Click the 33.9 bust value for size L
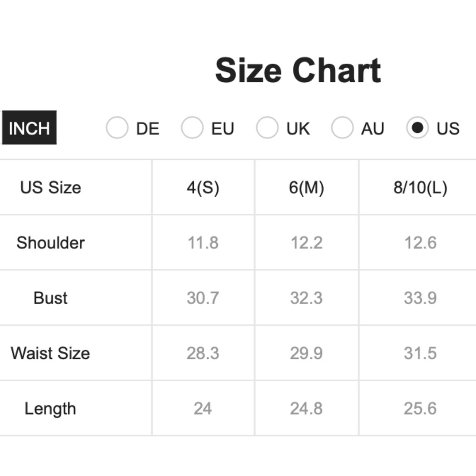Image resolution: width=476 pixels, height=476 pixels. pos(420,298)
